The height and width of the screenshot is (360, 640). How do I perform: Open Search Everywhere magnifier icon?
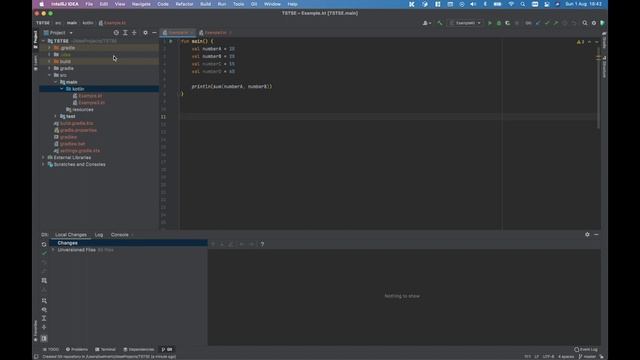[x=585, y=23]
